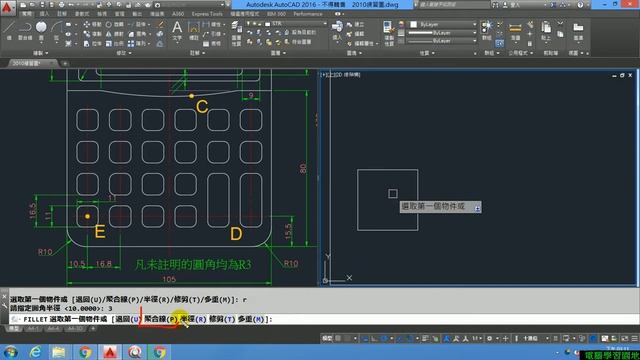Image resolution: width=640 pixels, height=360 pixels.
Task: Switch to the A360 ribbon tab
Action: [178, 14]
